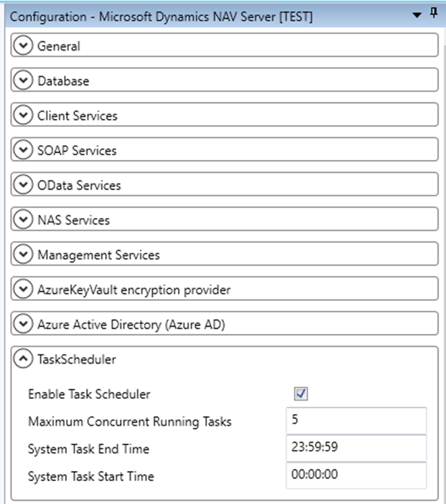446x504 pixels.
Task: Select the Database section title text
Action: 63,81
